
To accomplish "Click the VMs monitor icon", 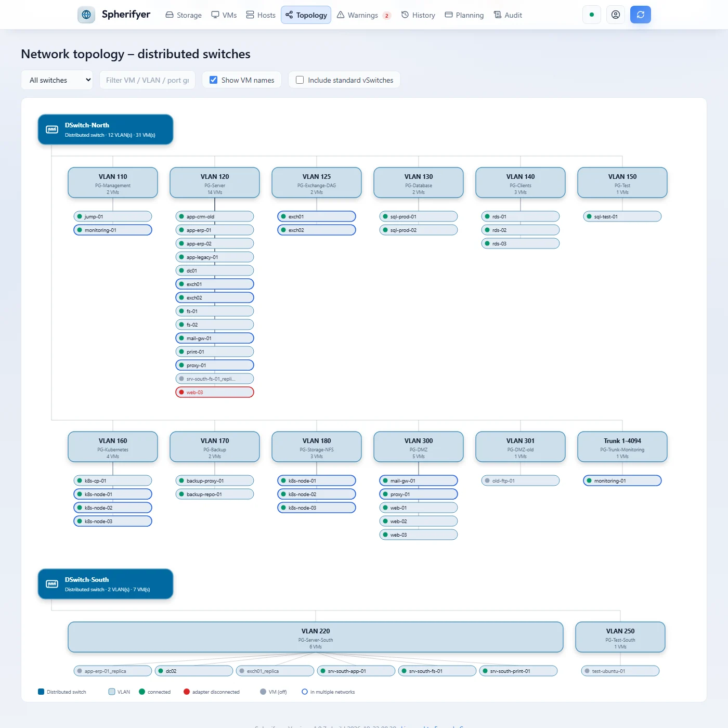I will (215, 15).
